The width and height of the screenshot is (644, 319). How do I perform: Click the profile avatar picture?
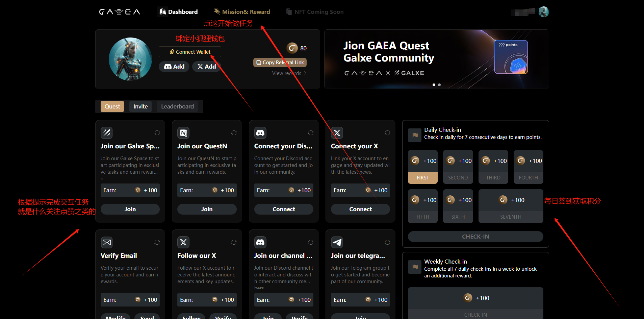[130, 59]
